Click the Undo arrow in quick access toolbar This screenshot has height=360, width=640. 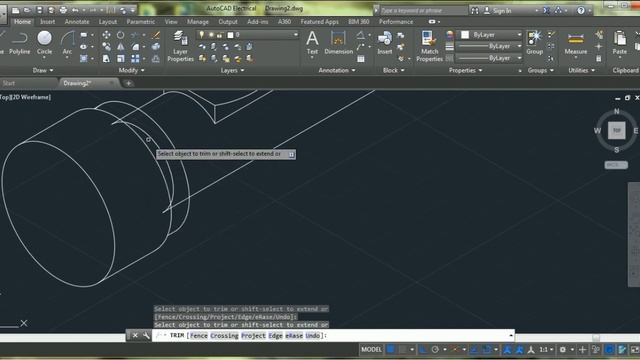tap(75, 10)
